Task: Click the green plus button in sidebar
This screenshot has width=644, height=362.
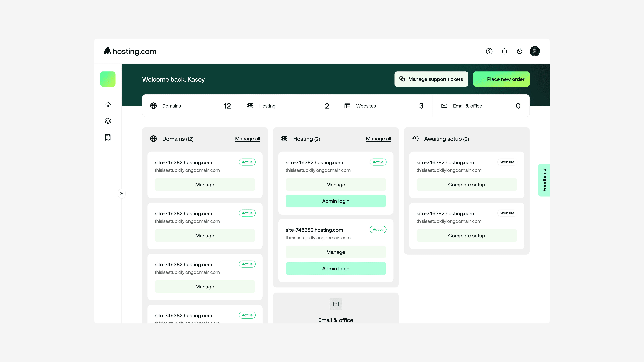Action: point(108,79)
